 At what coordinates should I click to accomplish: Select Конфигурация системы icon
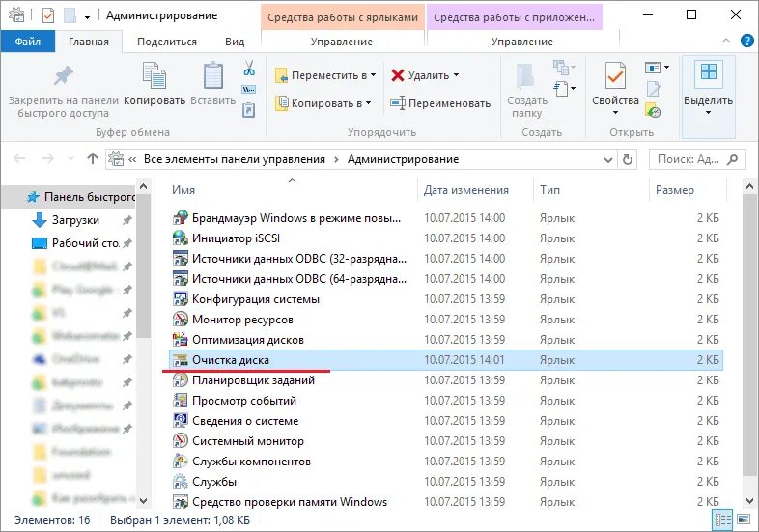click(x=180, y=299)
